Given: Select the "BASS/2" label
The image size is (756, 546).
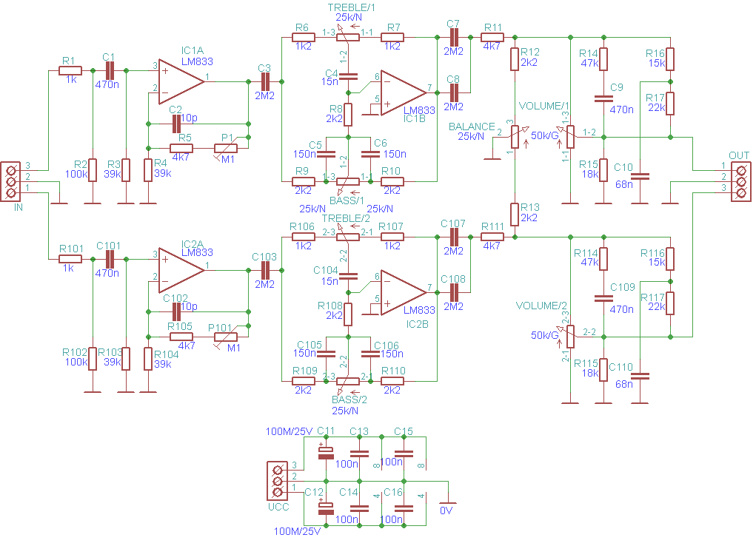Looking at the screenshot, I should 349,400.
